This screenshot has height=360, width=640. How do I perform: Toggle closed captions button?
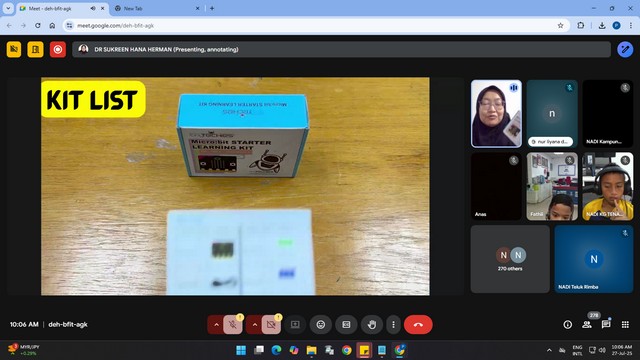[x=346, y=324]
